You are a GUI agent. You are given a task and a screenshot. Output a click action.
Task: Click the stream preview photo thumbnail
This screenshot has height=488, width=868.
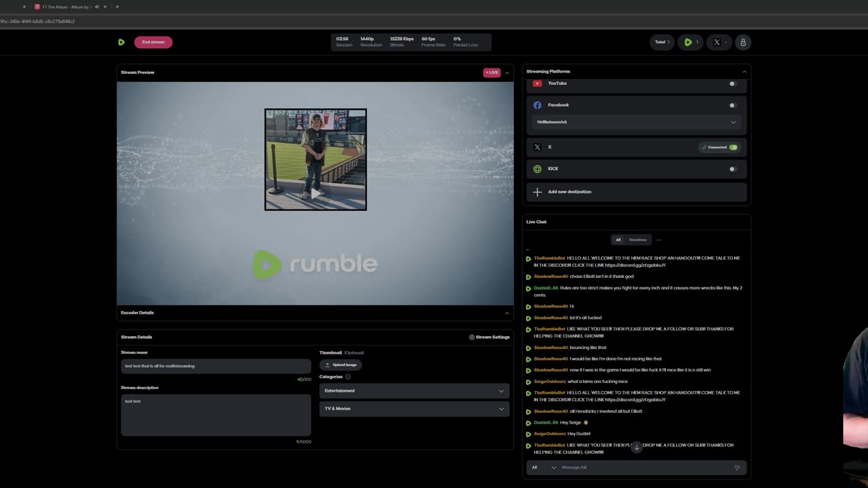click(x=315, y=159)
